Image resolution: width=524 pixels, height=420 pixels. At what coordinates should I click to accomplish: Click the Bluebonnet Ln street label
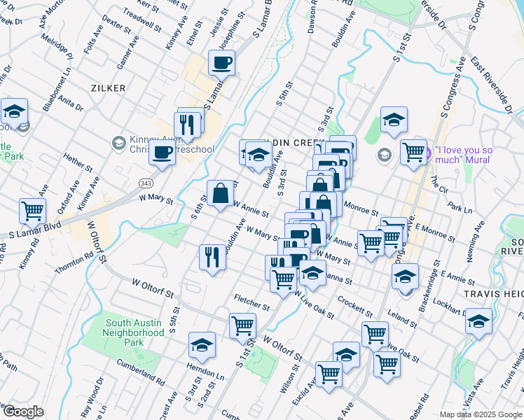(57, 90)
